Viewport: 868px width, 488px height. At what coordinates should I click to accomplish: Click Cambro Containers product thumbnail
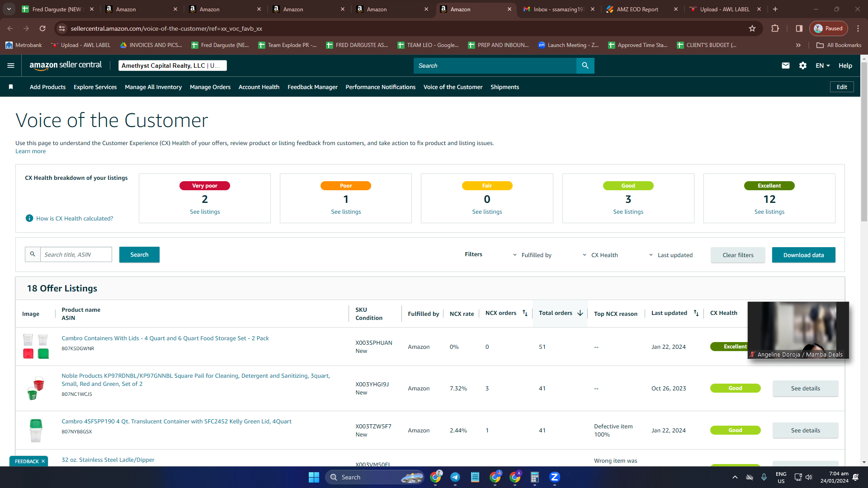[x=36, y=347]
